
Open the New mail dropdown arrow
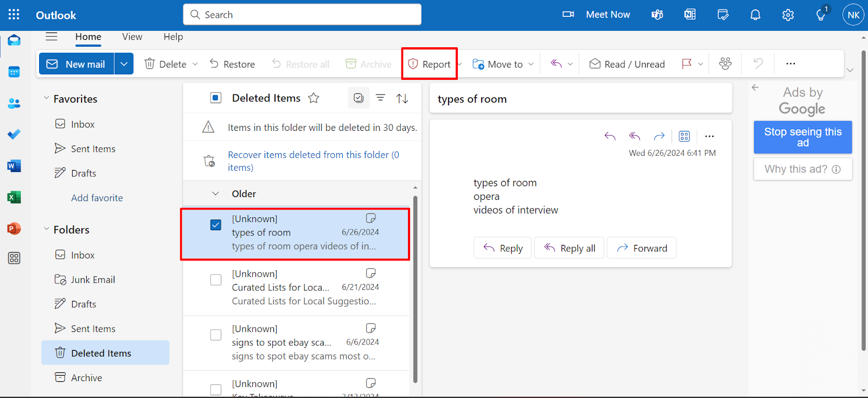pos(124,64)
